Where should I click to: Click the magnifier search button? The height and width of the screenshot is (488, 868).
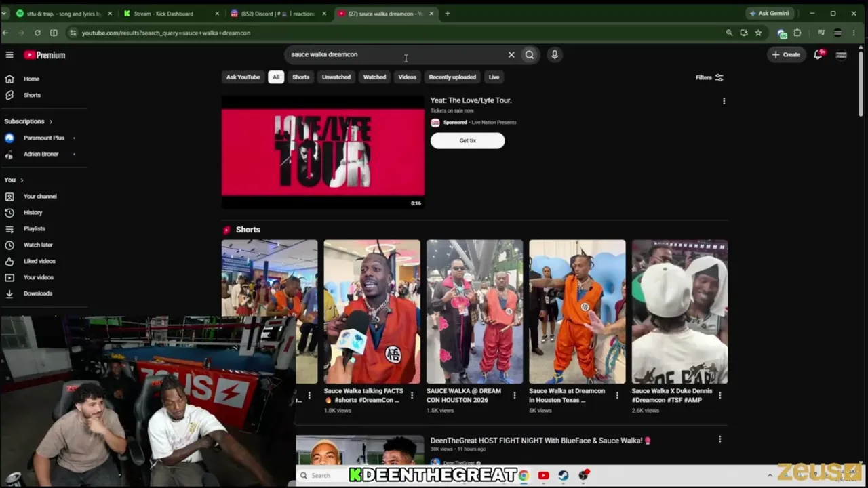point(530,55)
